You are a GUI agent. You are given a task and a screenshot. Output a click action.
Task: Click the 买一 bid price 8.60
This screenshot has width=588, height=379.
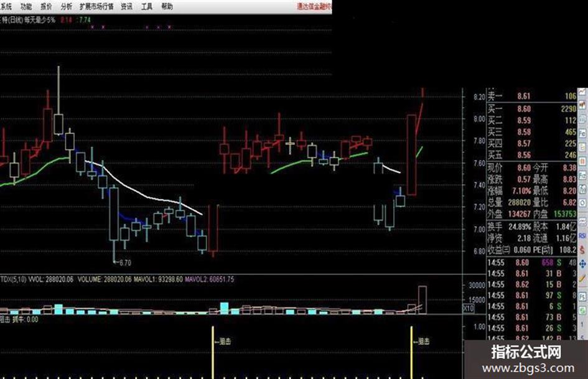pos(524,109)
